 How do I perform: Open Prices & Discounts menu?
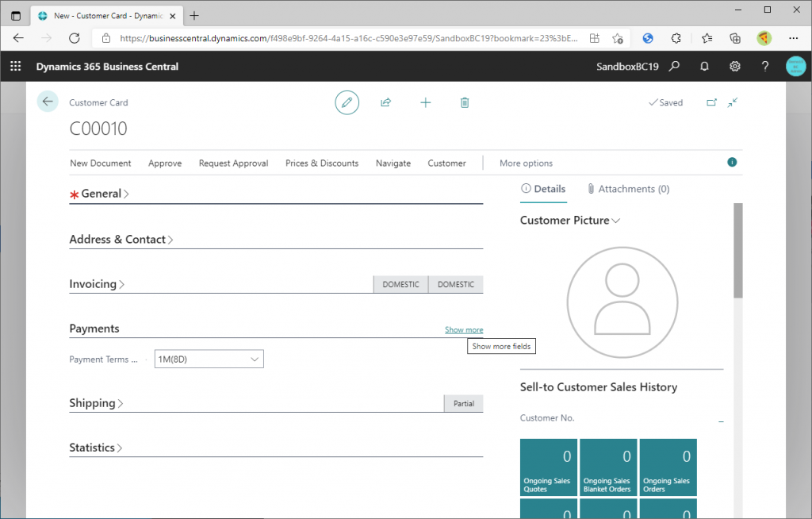point(322,163)
